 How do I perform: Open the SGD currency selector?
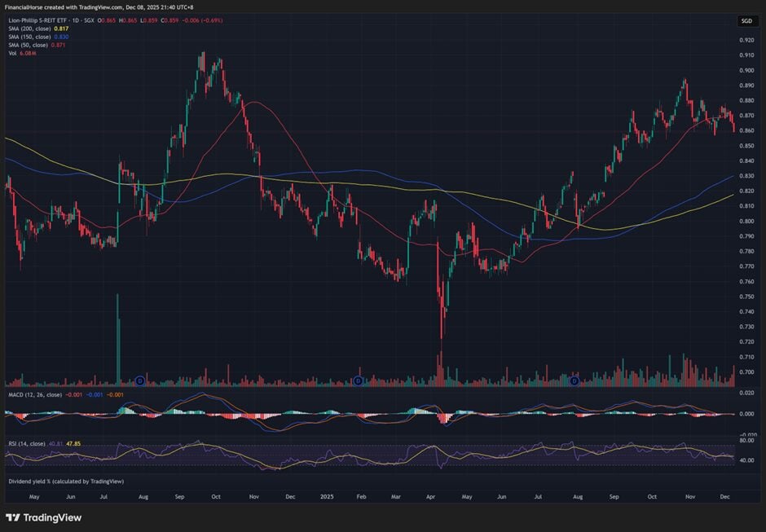[746, 21]
